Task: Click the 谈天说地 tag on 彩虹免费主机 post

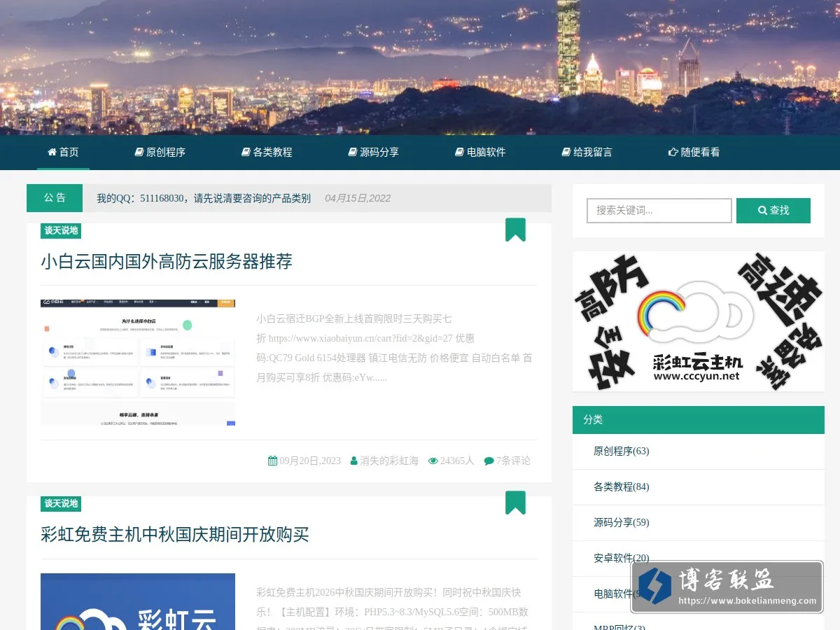Action: click(x=61, y=504)
